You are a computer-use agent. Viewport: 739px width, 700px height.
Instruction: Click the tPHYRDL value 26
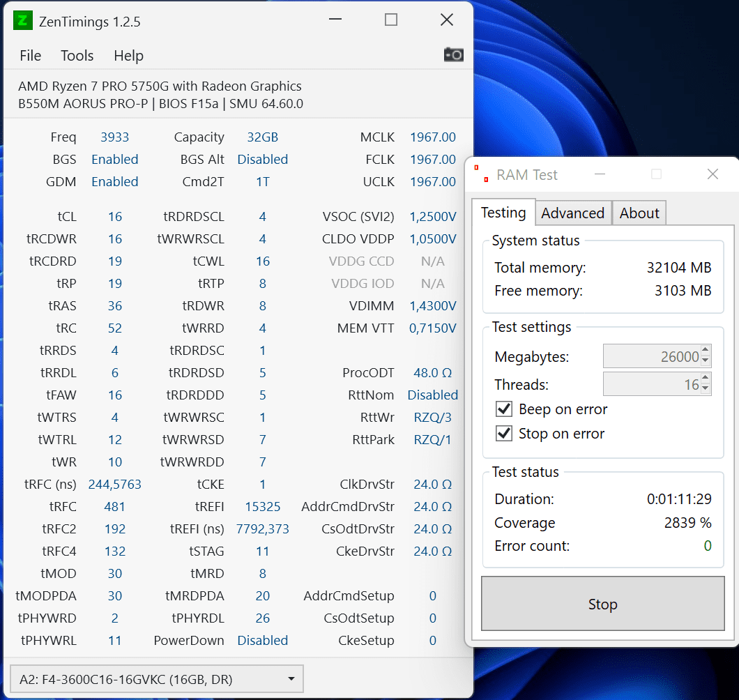coord(263,618)
